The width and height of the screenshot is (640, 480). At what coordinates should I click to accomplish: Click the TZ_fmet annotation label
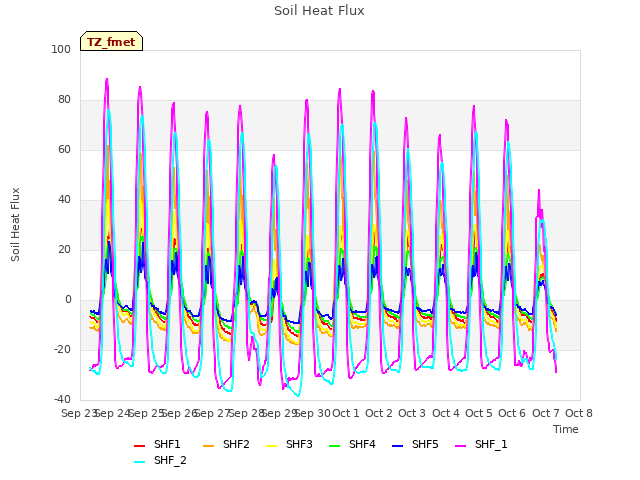click(111, 41)
